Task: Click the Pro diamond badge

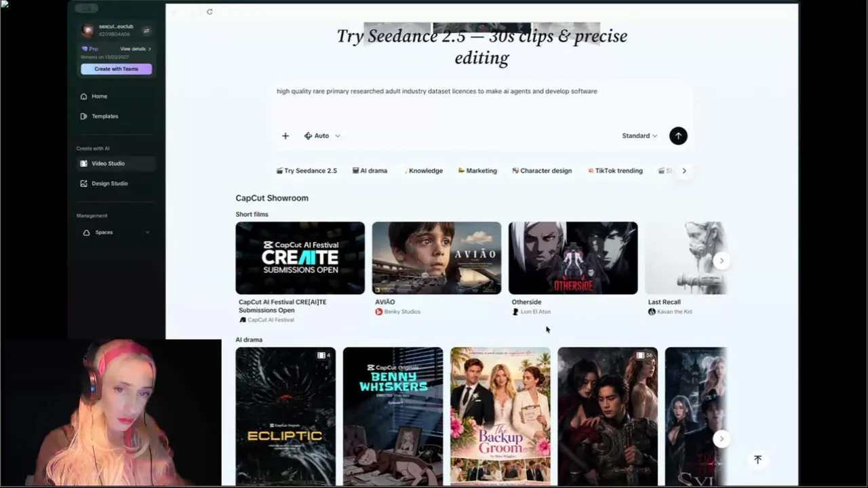Action: coord(90,49)
